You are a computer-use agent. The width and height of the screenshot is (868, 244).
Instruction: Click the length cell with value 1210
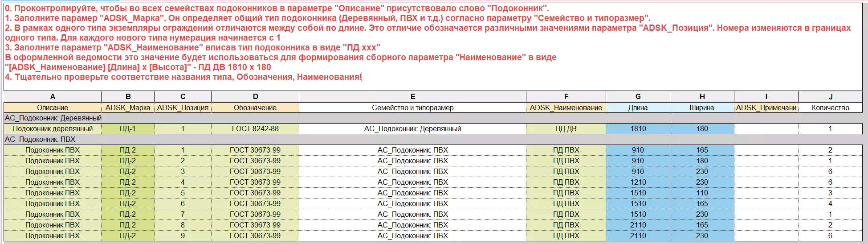(x=638, y=182)
